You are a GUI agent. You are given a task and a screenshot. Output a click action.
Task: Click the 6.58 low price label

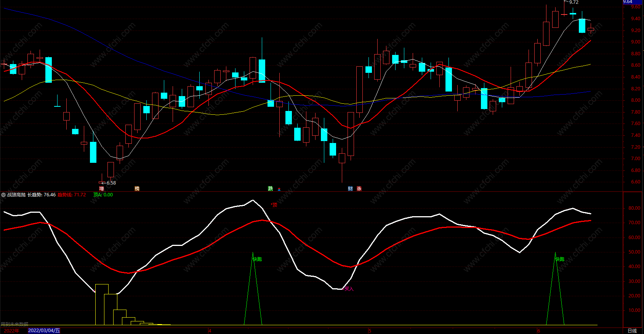[x=111, y=183]
